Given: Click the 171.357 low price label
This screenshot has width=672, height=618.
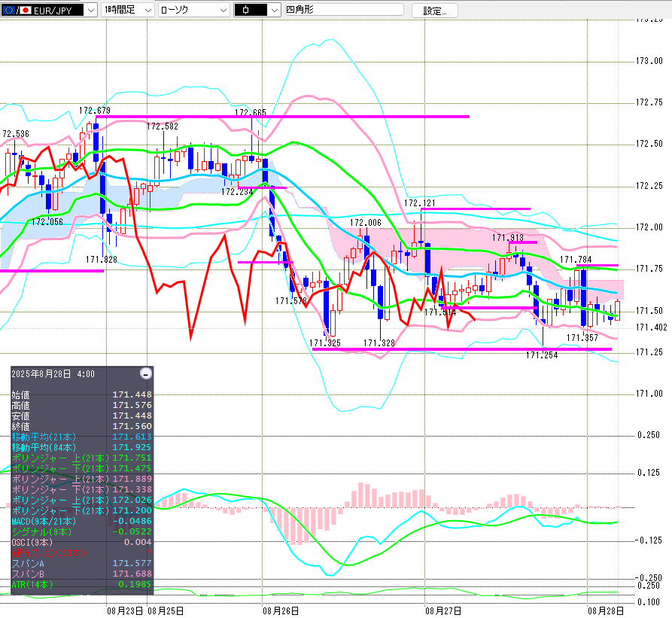Looking at the screenshot, I should coord(582,338).
